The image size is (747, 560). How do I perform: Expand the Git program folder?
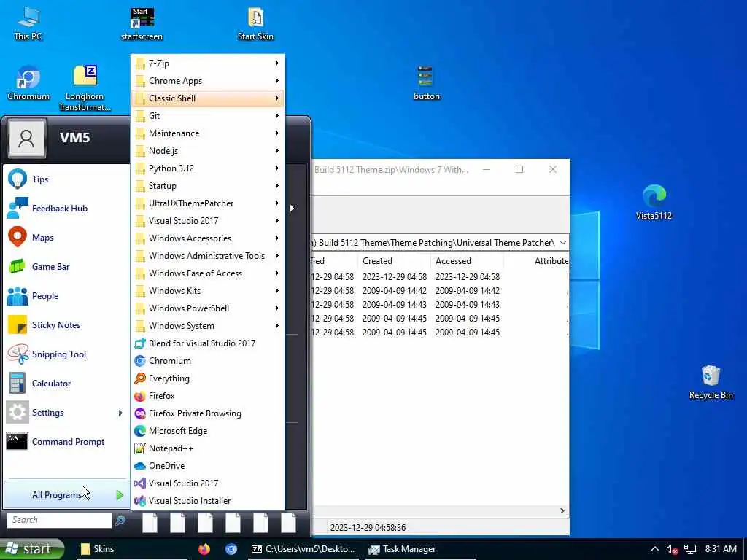208,116
